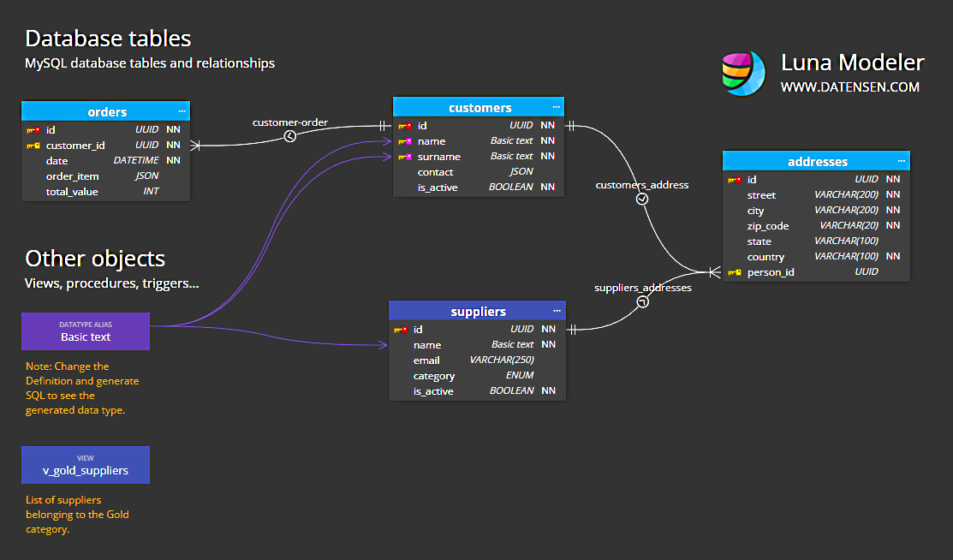Open the addresses table ellipsis menu
Image resolution: width=953 pixels, height=560 pixels.
point(902,161)
